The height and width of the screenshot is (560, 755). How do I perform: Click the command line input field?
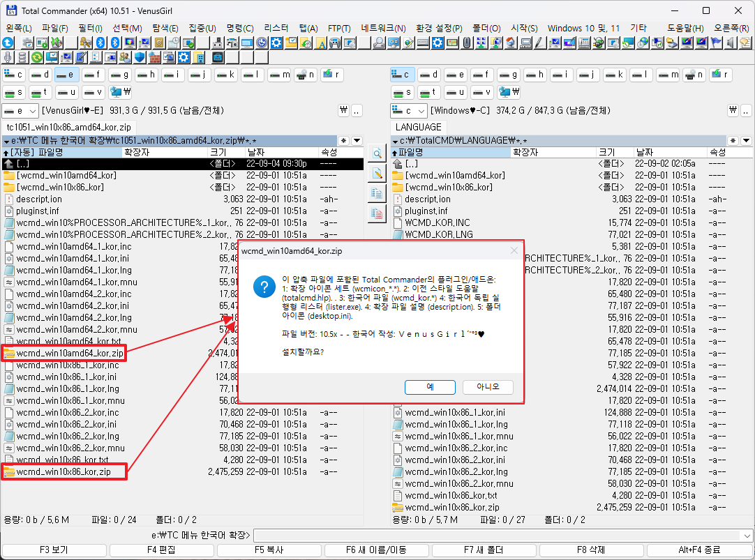point(497,536)
